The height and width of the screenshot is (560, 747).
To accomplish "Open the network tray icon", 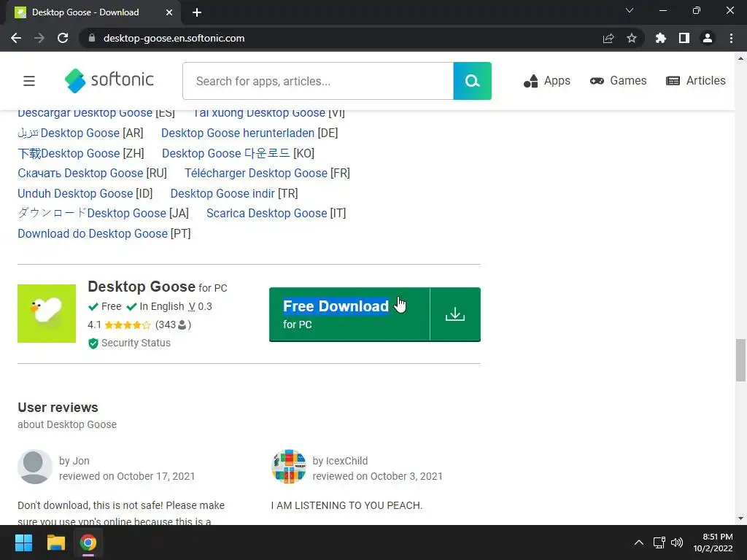I will click(659, 542).
